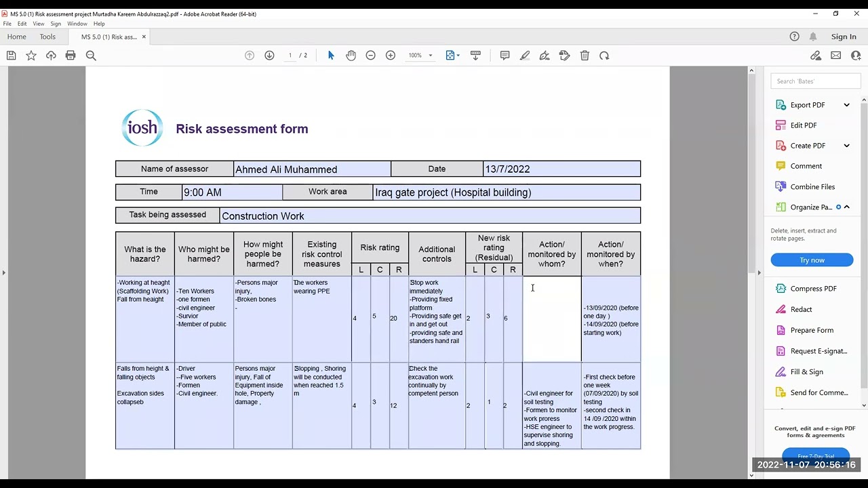
Task: Go to the next page arrow
Action: pyautogui.click(x=269, y=56)
